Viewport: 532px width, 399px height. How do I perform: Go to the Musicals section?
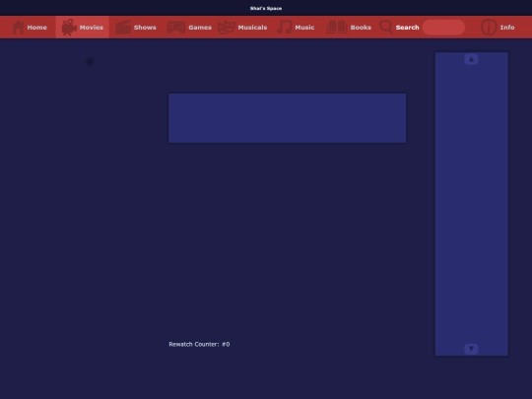(252, 28)
